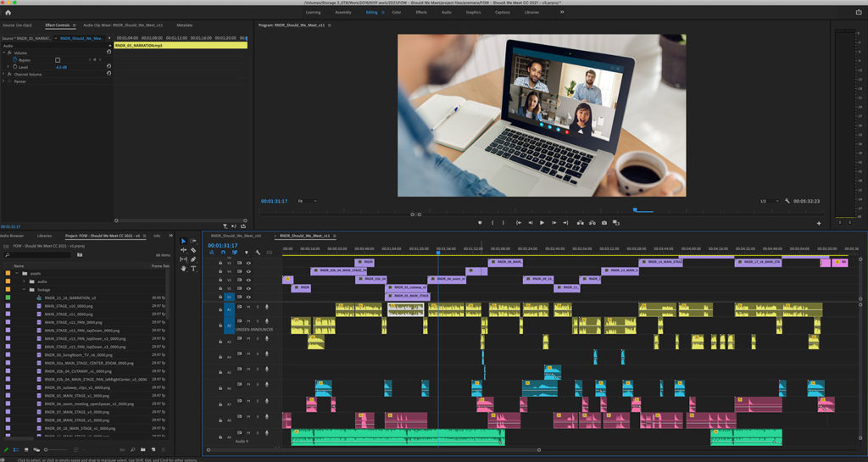This screenshot has height=462, width=868.
Task: Switch Project panel to icon view
Action: (26, 450)
